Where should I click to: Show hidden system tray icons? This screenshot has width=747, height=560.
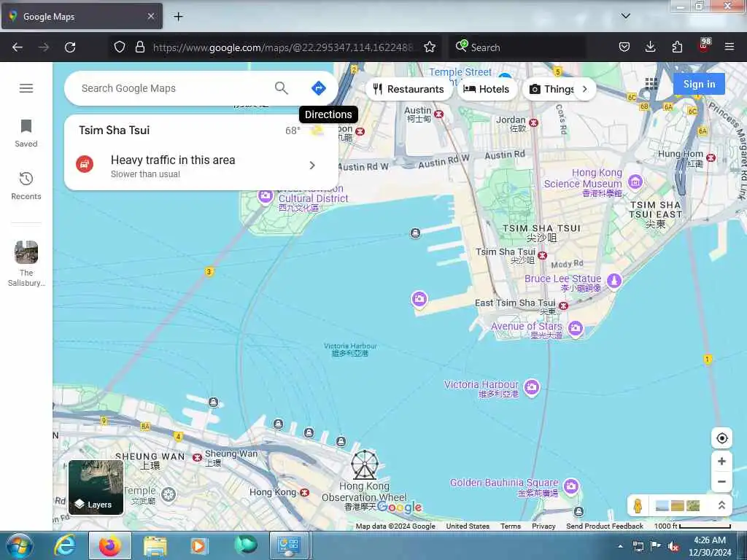coord(620,546)
